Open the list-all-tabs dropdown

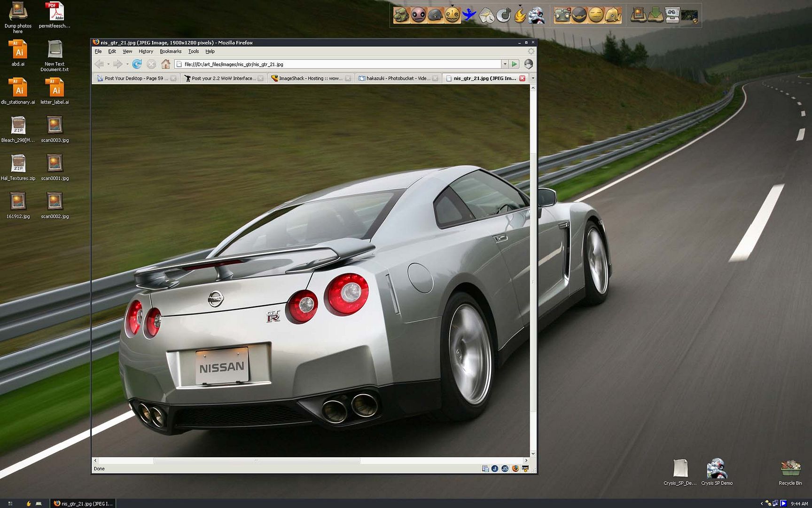click(532, 78)
